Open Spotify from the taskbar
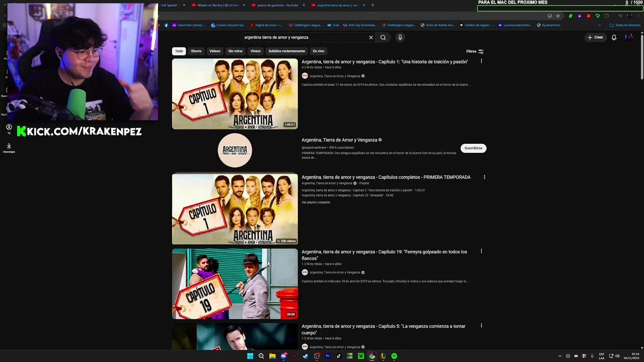This screenshot has height=362, width=644. (x=394, y=356)
